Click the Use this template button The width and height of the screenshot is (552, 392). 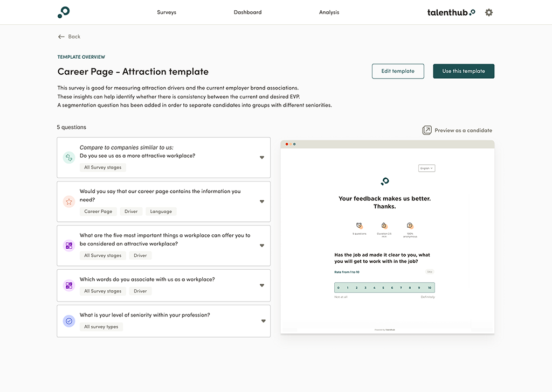[x=464, y=71]
